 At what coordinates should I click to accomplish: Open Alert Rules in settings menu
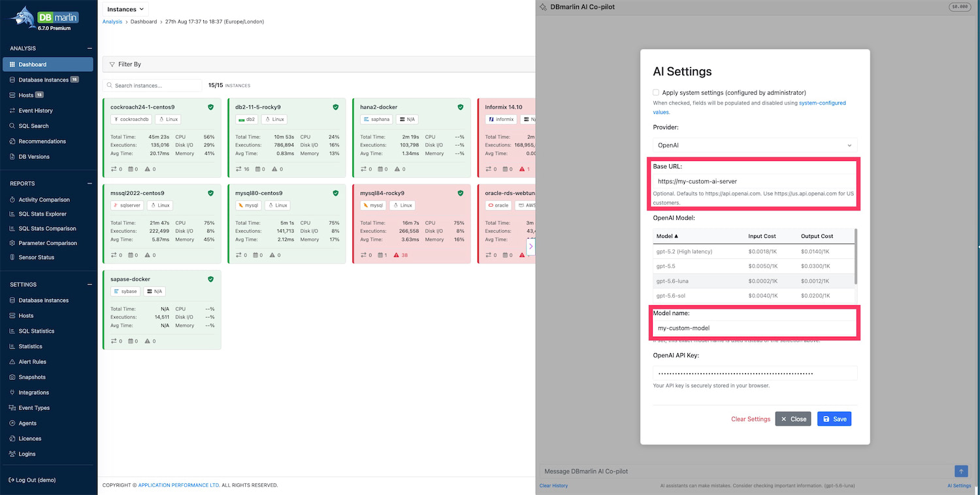(32, 362)
